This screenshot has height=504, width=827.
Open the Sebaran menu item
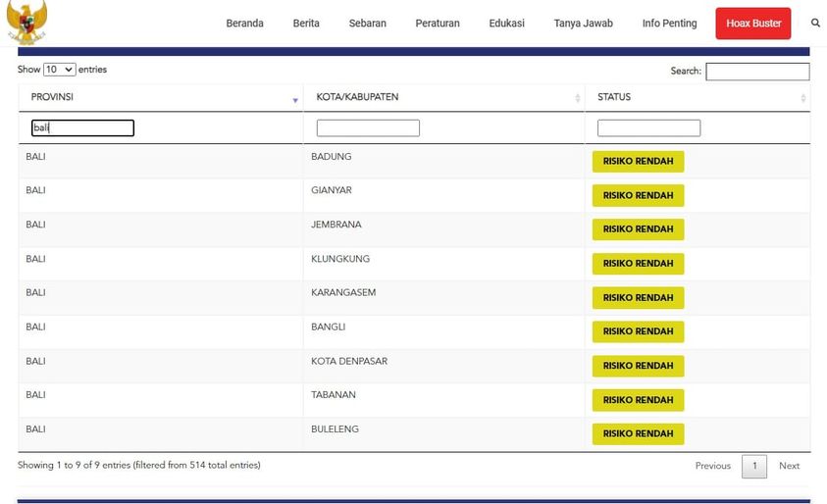tap(368, 24)
